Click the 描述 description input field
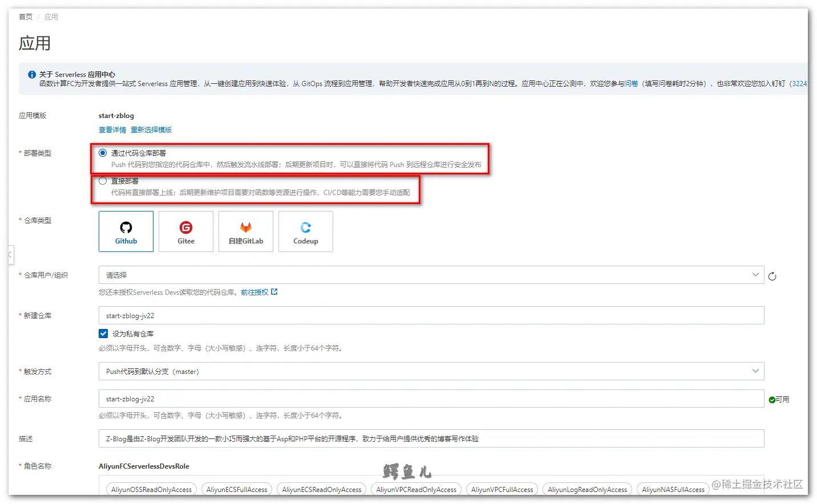The image size is (817, 504). click(x=431, y=438)
